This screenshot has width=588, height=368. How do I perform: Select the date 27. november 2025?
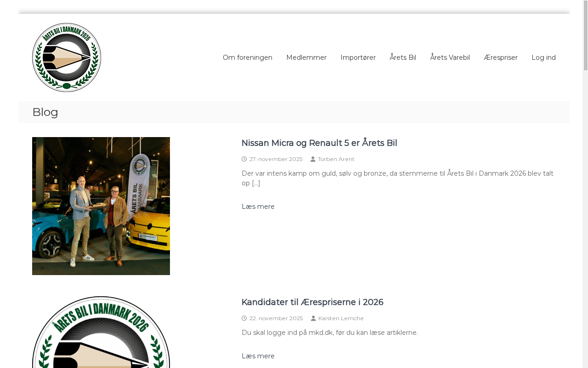[276, 159]
